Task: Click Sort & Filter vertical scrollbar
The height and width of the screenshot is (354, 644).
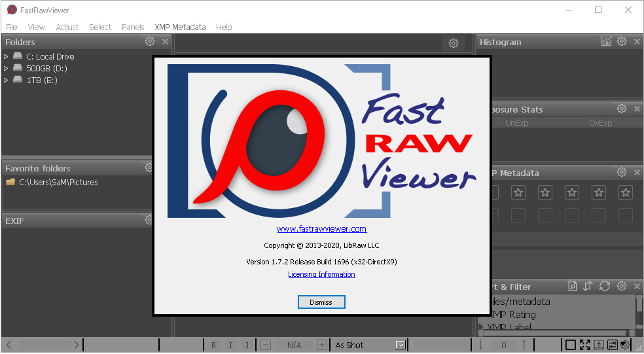Action: click(x=639, y=312)
